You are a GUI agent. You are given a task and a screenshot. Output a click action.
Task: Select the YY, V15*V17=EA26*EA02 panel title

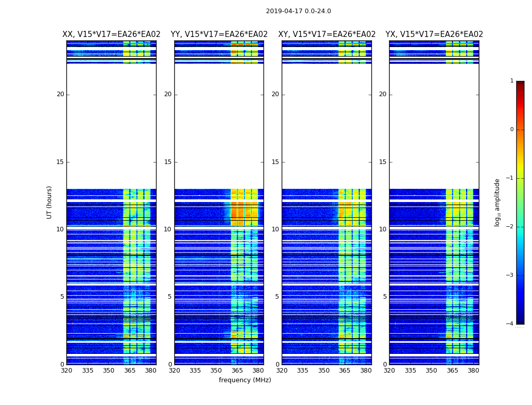pyautogui.click(x=219, y=34)
